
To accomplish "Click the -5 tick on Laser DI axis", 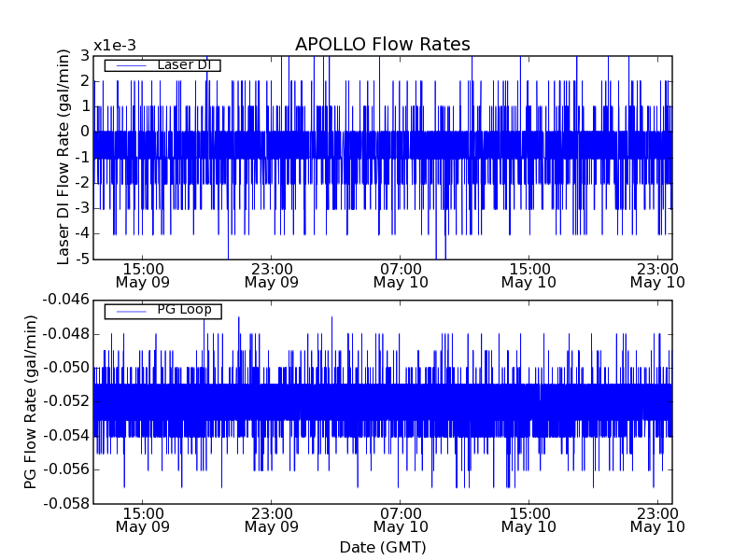I will coord(82,259).
